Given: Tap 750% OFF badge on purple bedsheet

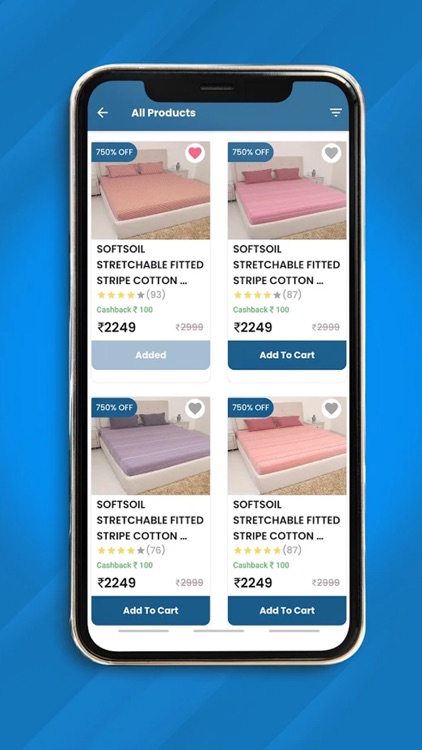Looking at the screenshot, I should pos(114,408).
